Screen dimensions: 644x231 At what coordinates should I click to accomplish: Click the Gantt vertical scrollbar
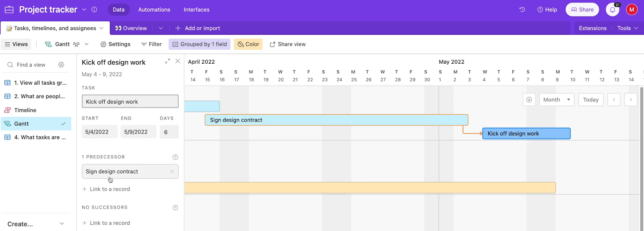coord(642,158)
